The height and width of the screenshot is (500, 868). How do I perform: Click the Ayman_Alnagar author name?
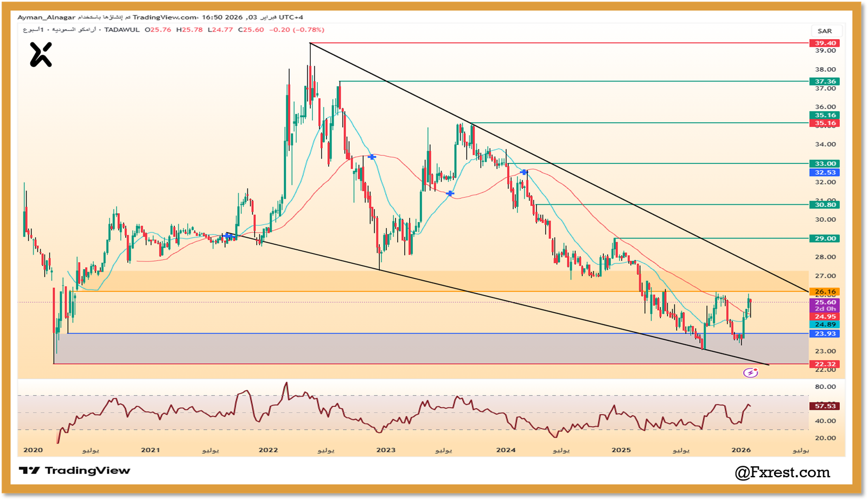point(46,17)
